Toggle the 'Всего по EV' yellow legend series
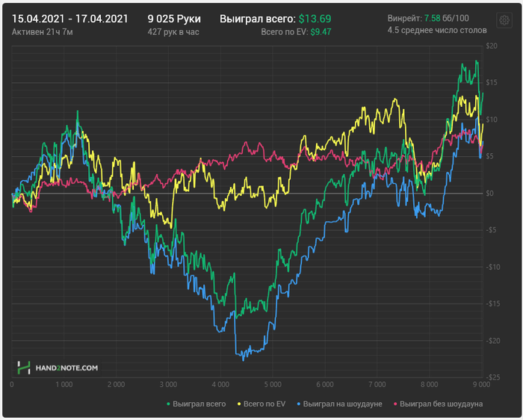 261,404
